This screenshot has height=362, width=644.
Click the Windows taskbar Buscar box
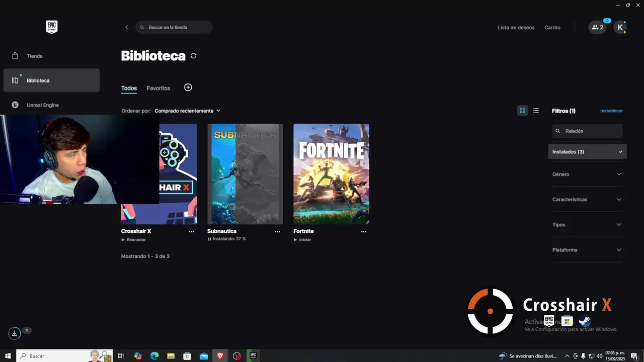pos(64,356)
